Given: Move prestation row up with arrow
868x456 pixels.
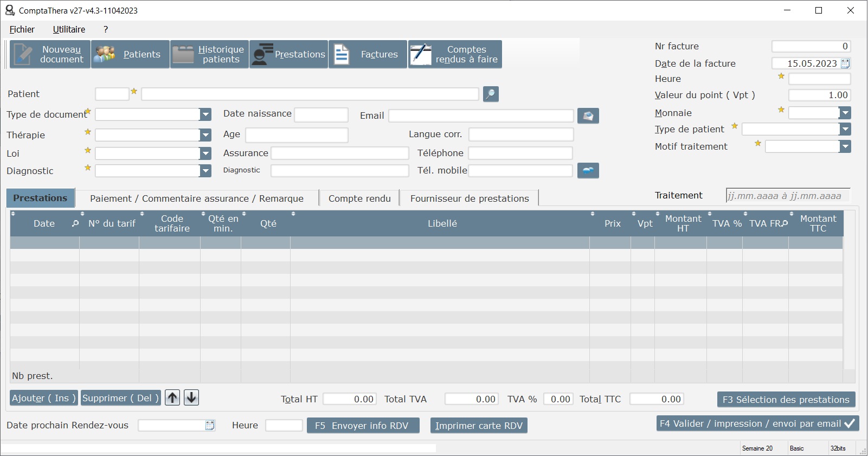Looking at the screenshot, I should pyautogui.click(x=172, y=398).
